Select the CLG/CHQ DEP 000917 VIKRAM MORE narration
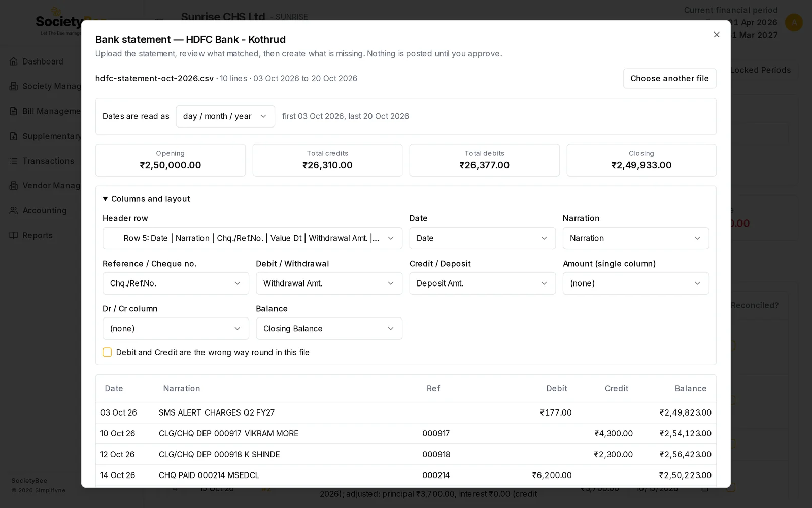This screenshot has width=812, height=508. [x=228, y=433]
